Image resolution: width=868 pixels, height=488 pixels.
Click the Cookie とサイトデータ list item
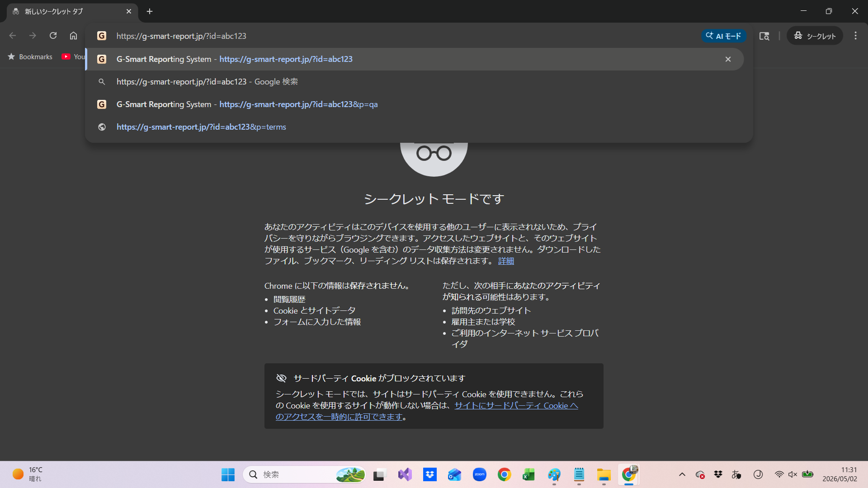(314, 310)
